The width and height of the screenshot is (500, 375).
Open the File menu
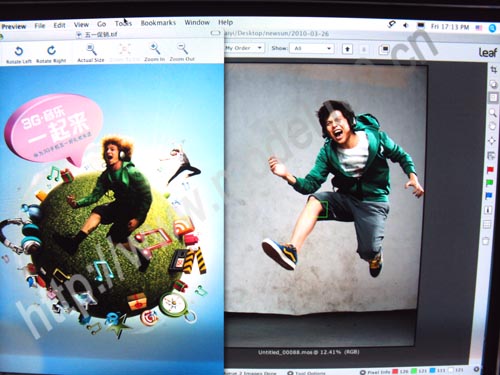(40, 26)
